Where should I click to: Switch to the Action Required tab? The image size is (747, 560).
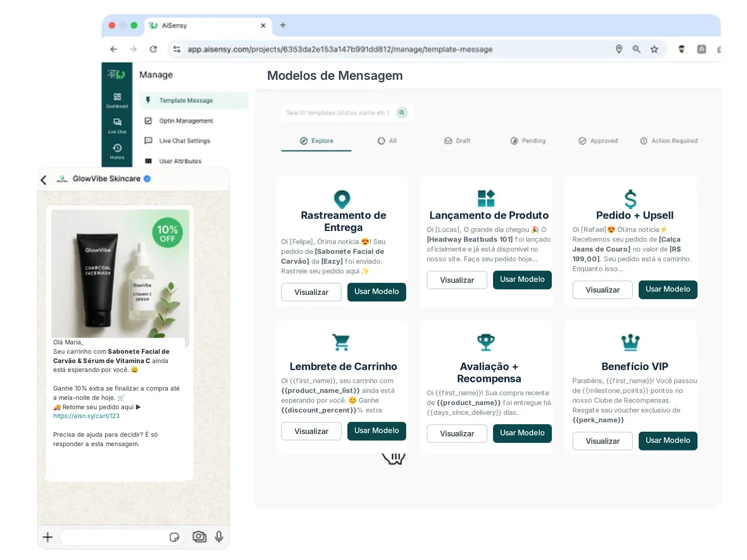(669, 140)
